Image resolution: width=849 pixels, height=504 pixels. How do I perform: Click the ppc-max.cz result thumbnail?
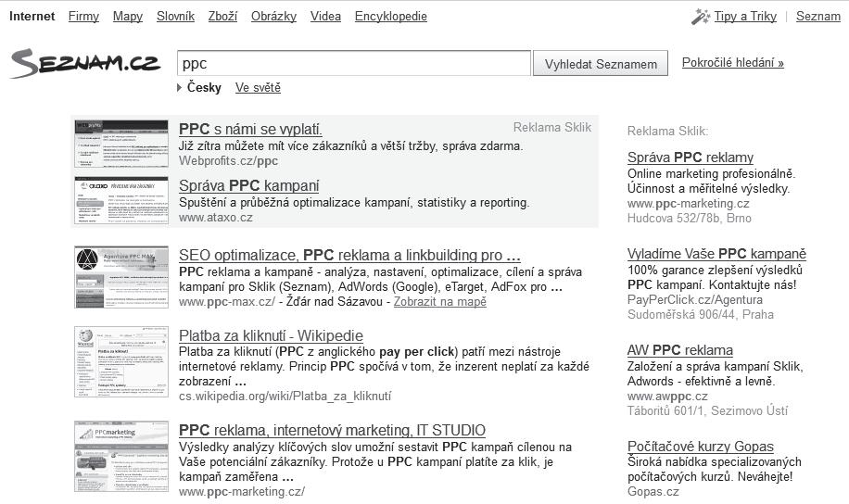tap(121, 277)
